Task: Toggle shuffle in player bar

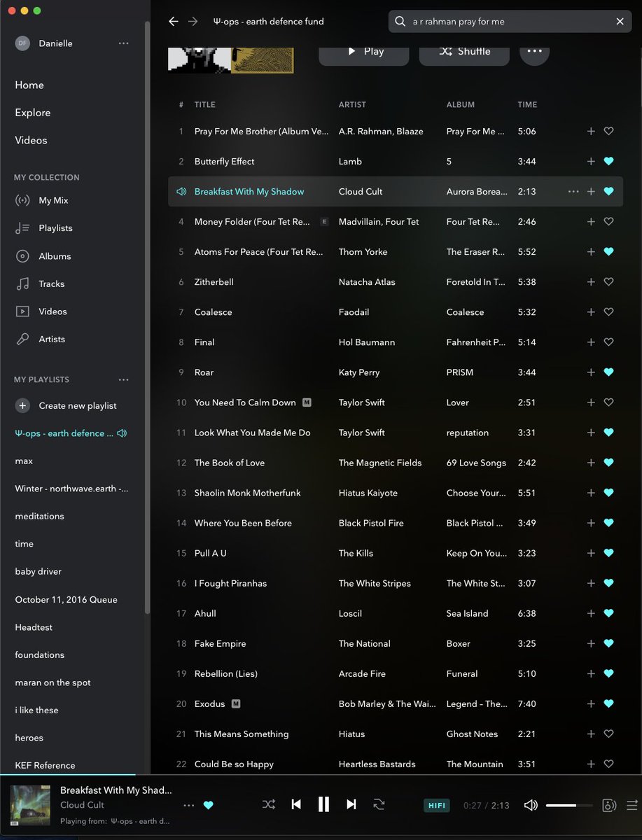Action: point(268,804)
